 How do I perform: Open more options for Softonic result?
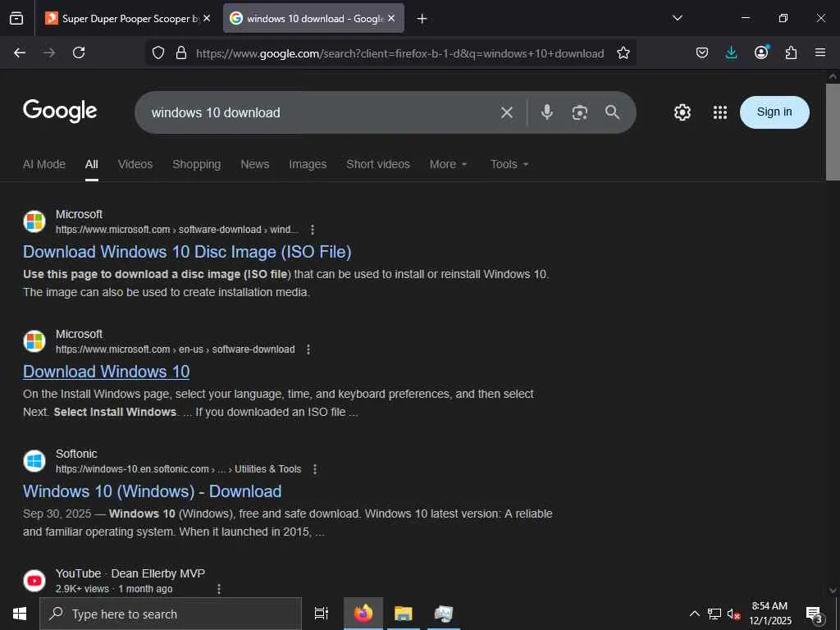[x=315, y=469]
